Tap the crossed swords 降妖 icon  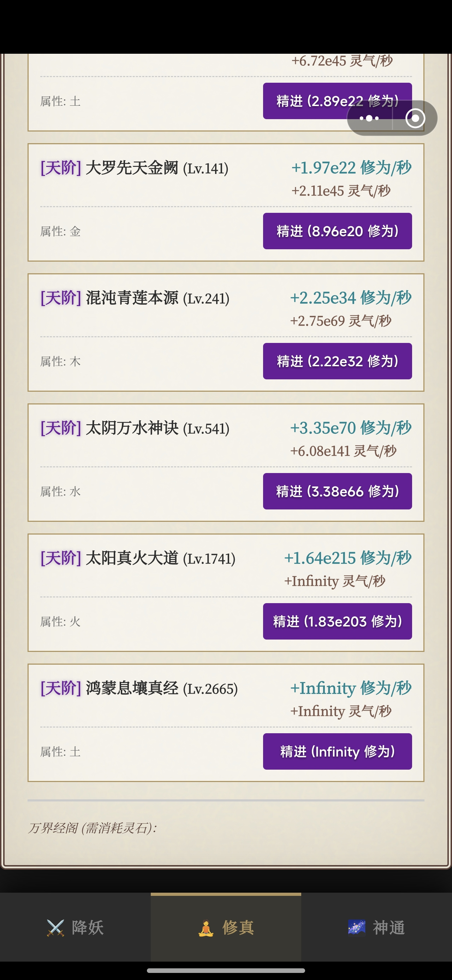click(x=55, y=928)
